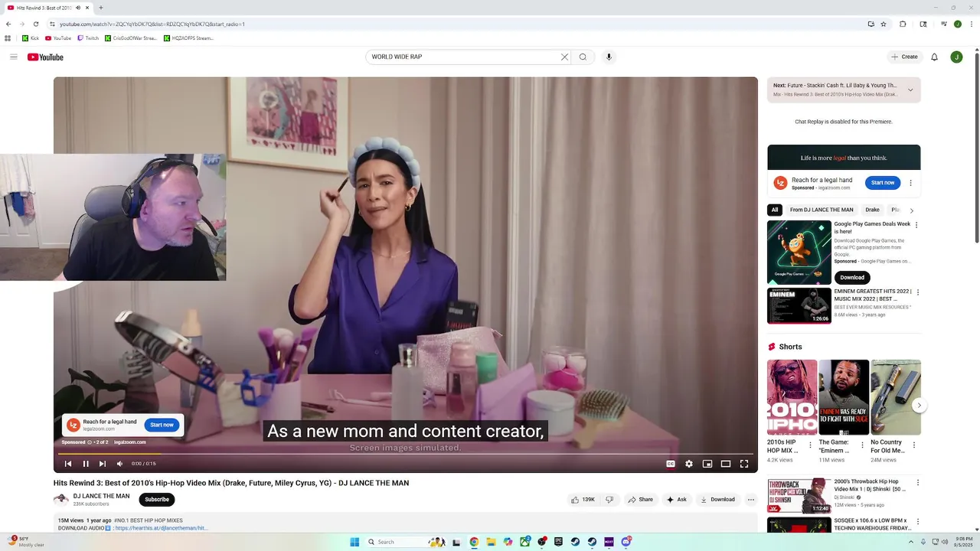980x551 pixels.
Task: Open options for 2010s HIP HOP MIX short
Action: click(x=810, y=445)
